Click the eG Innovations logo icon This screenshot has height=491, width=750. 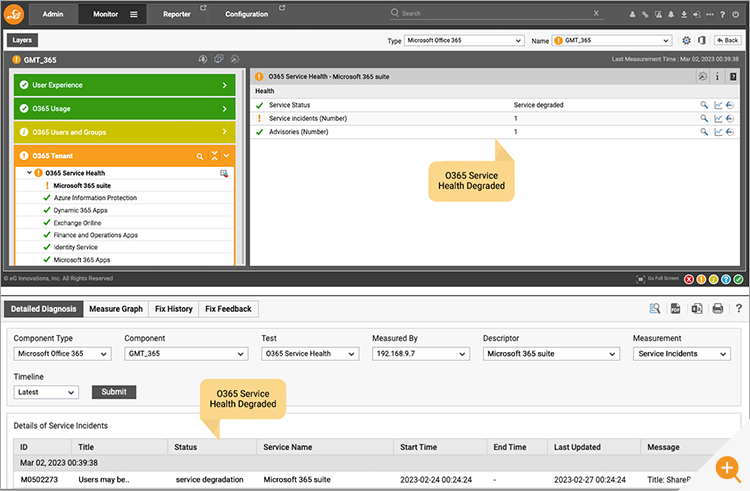[x=14, y=14]
